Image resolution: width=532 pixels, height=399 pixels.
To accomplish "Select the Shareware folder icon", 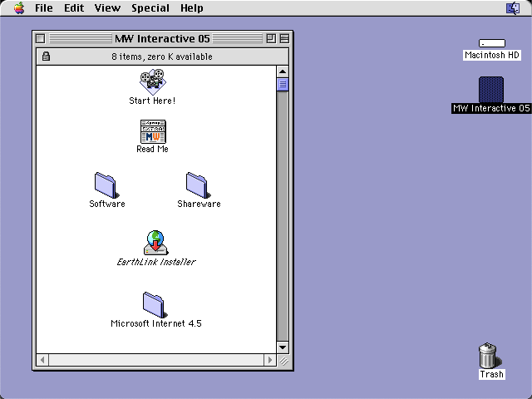I will click(x=199, y=185).
